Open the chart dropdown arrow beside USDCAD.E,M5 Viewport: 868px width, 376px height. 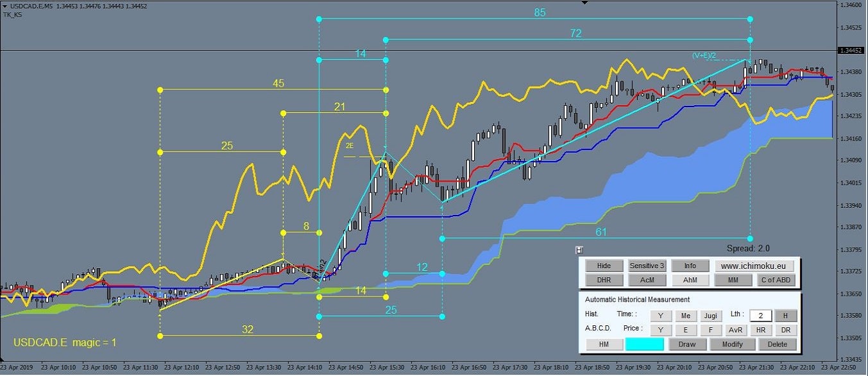click(5, 6)
